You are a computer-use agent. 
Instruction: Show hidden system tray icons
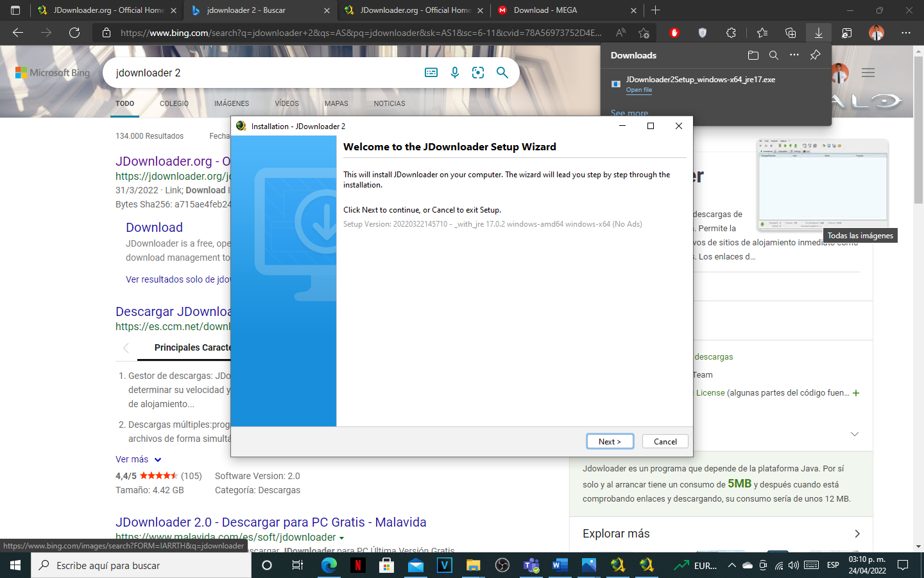click(x=732, y=565)
